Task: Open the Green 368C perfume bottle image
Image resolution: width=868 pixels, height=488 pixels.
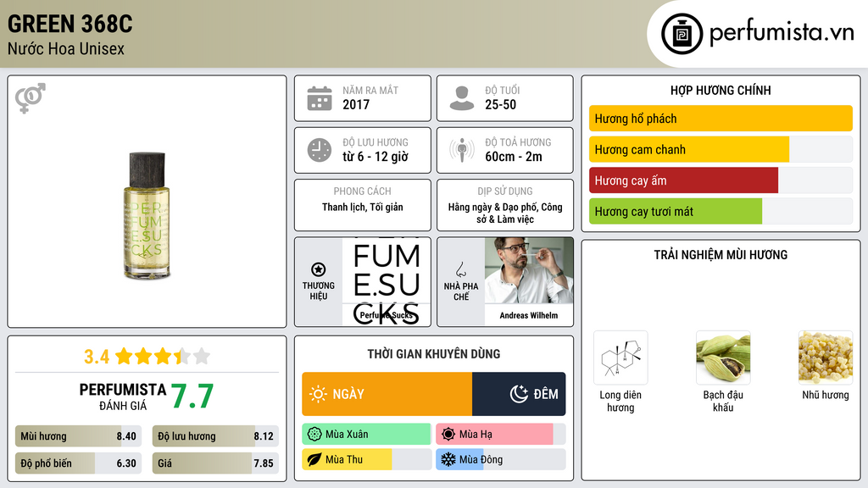Action: point(147,215)
